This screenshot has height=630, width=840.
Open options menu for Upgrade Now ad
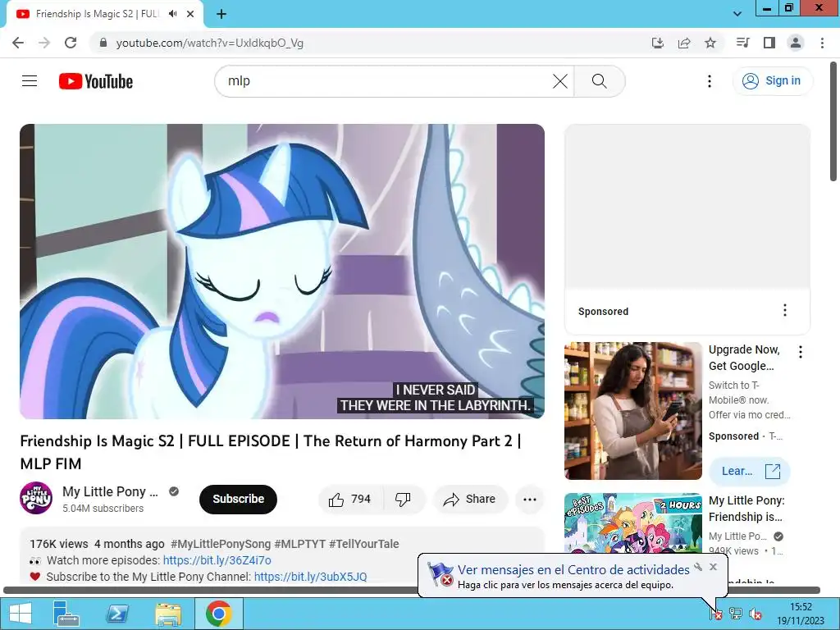coord(801,352)
